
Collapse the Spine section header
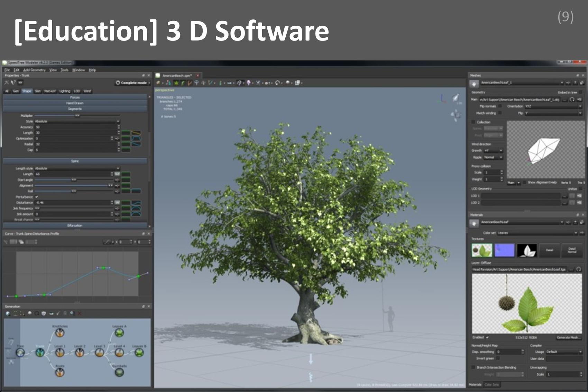[x=75, y=161]
